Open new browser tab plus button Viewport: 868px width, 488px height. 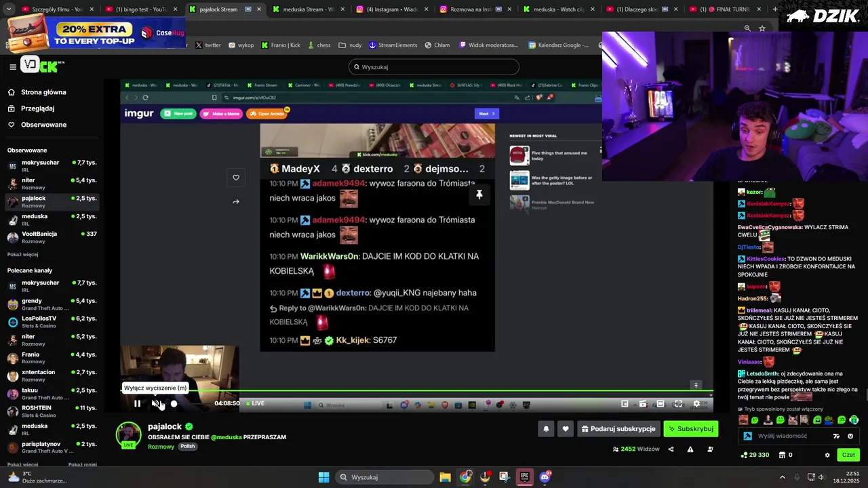[x=776, y=9]
